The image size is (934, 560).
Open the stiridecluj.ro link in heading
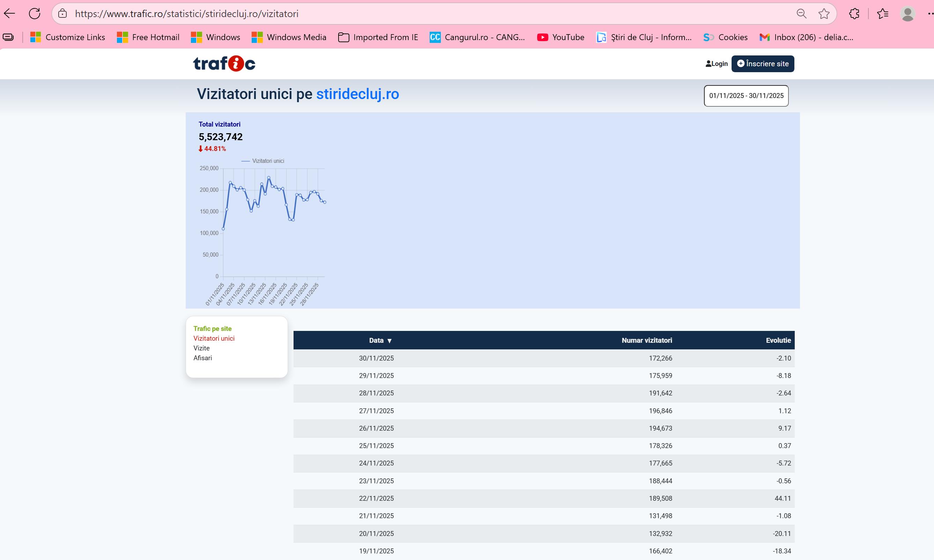(357, 94)
